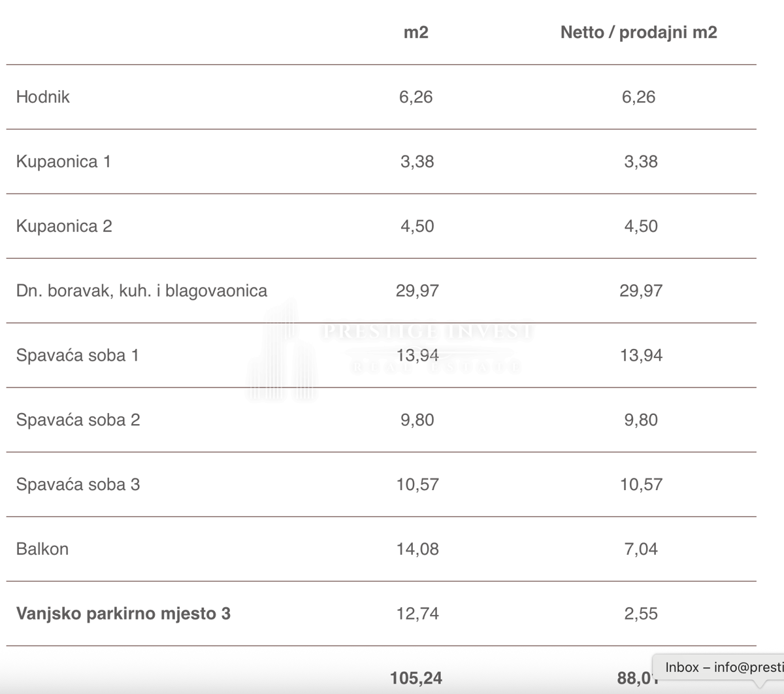The width and height of the screenshot is (784, 694).
Task: Select Balkon's m2 value 14,08
Action: click(x=417, y=549)
